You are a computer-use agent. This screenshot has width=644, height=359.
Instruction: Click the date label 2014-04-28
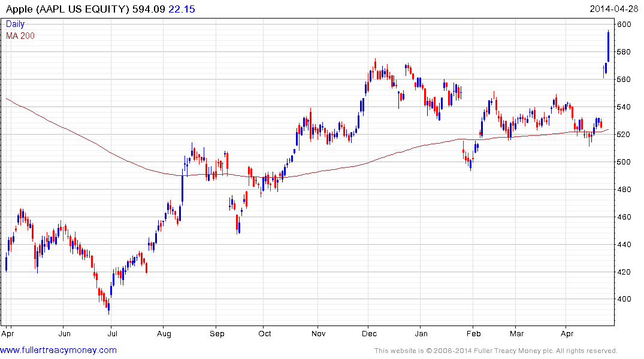(613, 8)
